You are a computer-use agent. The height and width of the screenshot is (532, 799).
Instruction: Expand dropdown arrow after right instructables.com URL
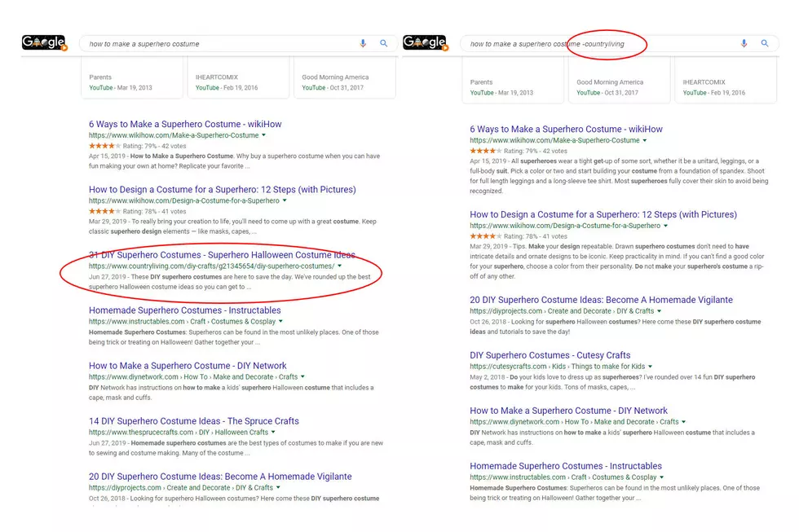(662, 477)
